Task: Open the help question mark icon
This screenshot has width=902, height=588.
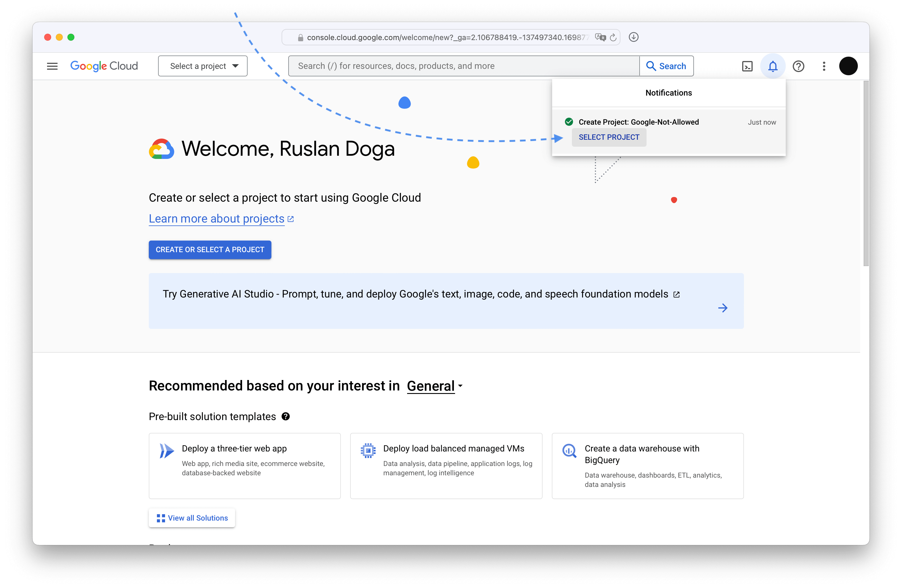Action: pyautogui.click(x=798, y=66)
